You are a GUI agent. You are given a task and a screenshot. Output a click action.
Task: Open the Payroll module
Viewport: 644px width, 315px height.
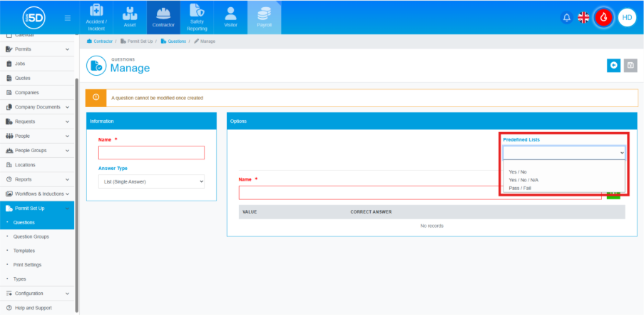click(x=264, y=17)
